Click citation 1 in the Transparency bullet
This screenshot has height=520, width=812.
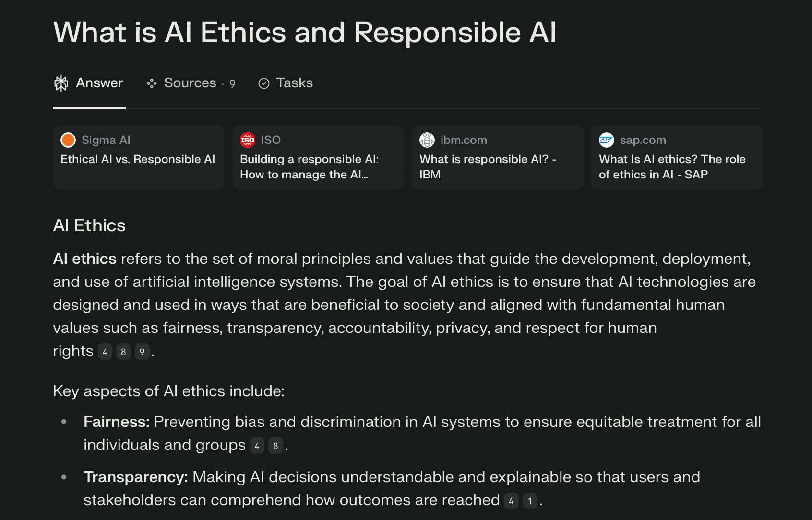[530, 501]
